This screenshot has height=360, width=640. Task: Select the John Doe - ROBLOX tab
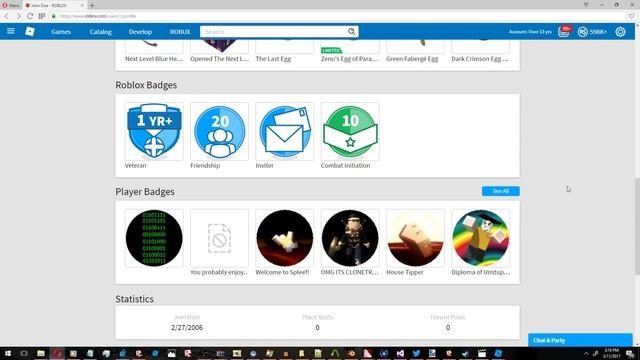coord(54,5)
